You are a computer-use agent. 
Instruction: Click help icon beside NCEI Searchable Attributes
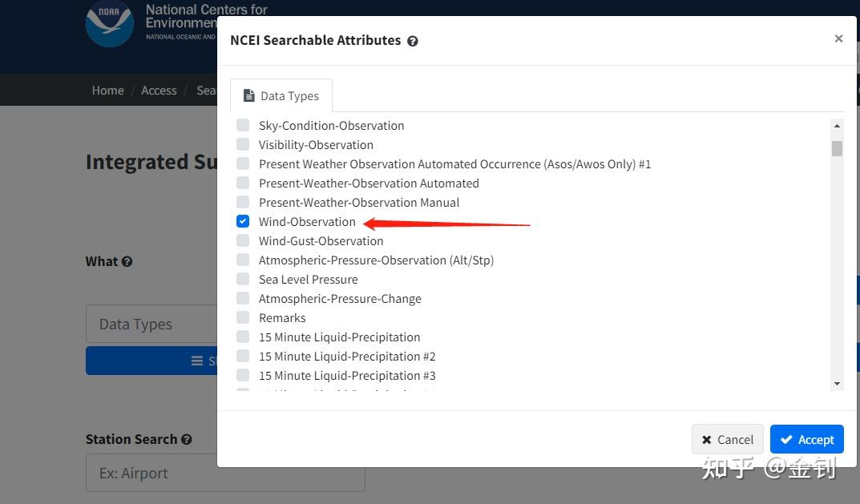point(413,41)
